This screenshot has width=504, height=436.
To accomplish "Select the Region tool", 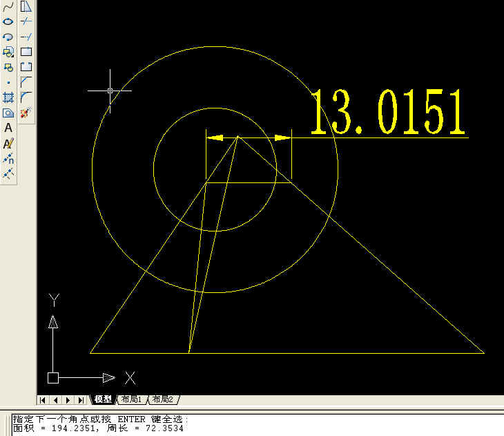I will coord(8,113).
